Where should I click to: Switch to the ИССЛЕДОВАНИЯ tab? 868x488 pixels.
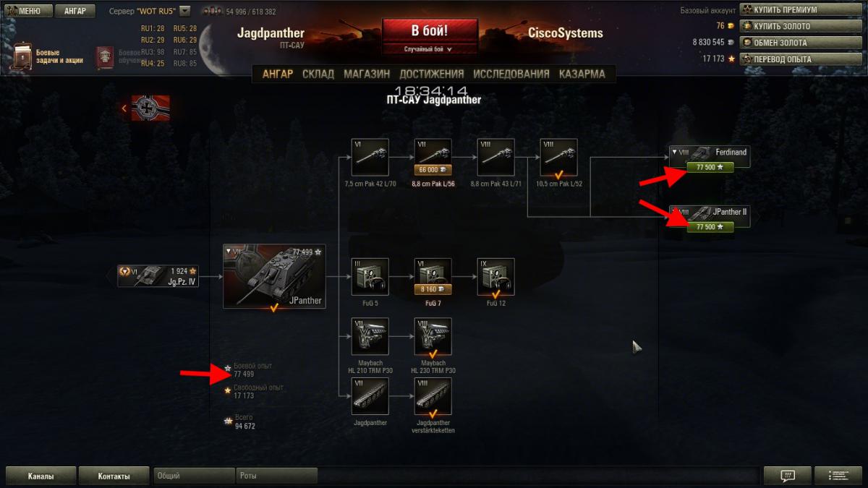click(x=511, y=74)
